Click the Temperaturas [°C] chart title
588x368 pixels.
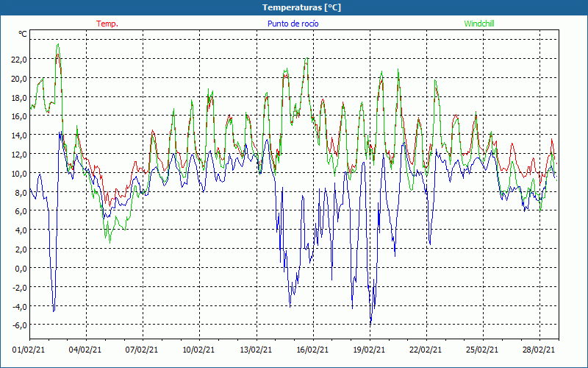[x=301, y=7]
